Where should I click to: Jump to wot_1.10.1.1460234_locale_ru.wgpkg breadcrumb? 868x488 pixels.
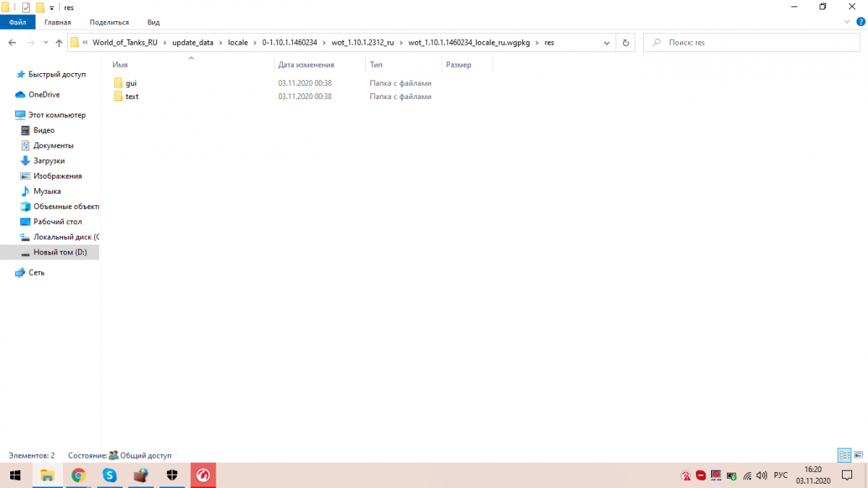click(469, 43)
